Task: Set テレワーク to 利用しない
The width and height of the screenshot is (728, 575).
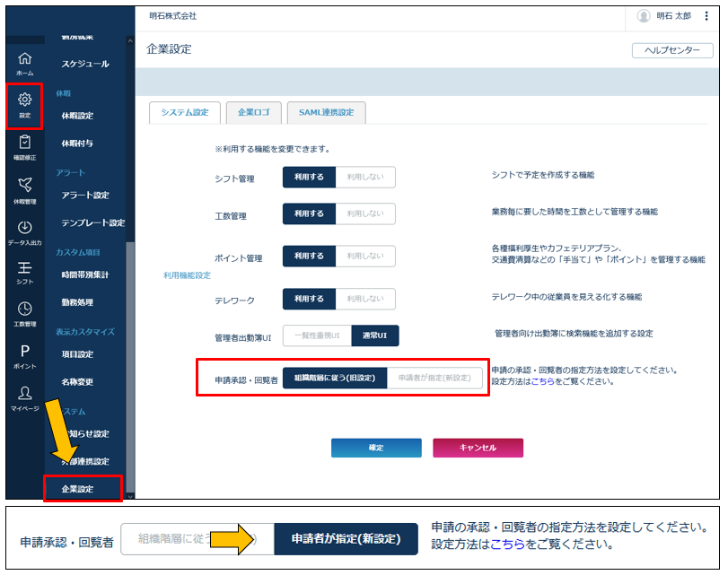Action: click(365, 299)
